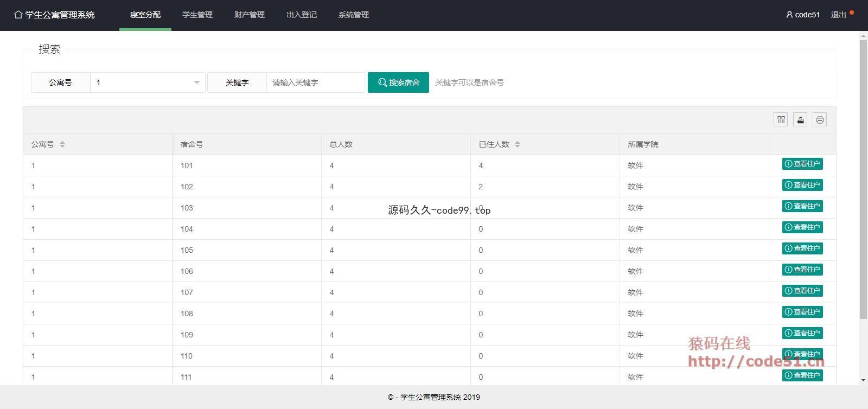868x409 pixels.
Task: Select the cell with dorm number 105
Action: tap(247, 250)
